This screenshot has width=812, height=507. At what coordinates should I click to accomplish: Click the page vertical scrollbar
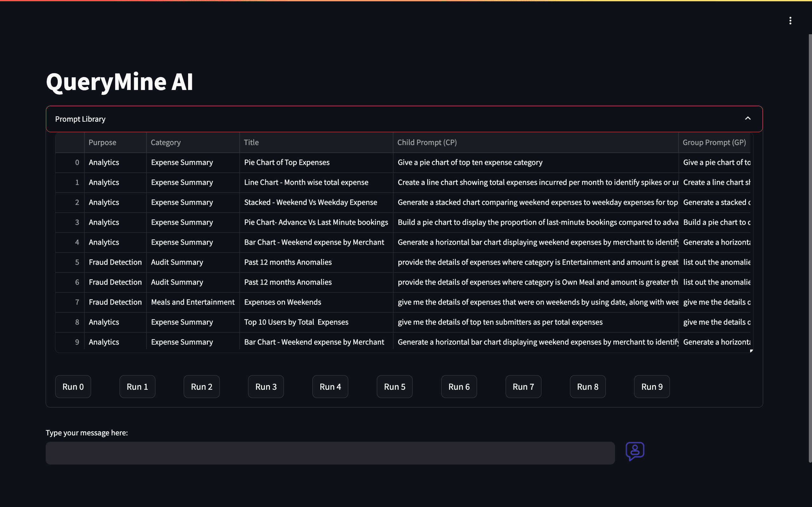pyautogui.click(x=809, y=248)
